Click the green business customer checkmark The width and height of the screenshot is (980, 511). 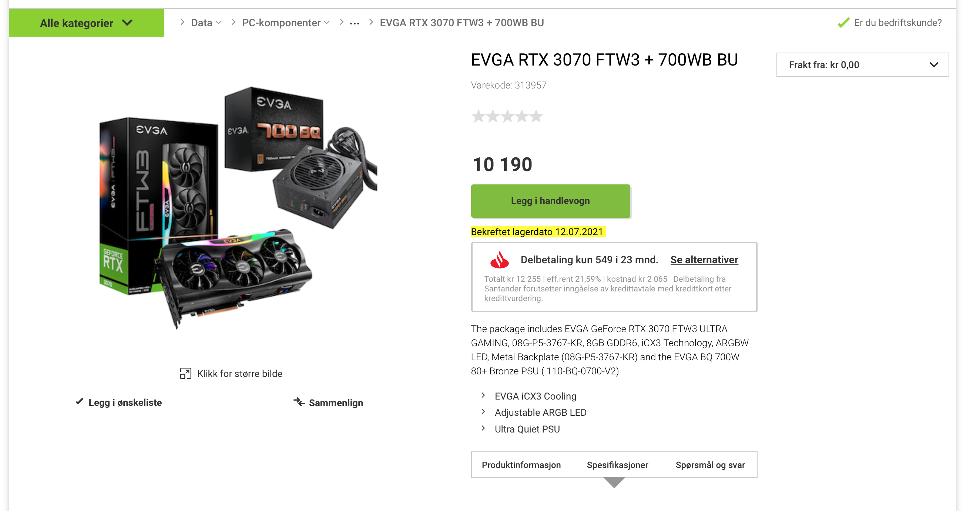[x=843, y=23]
